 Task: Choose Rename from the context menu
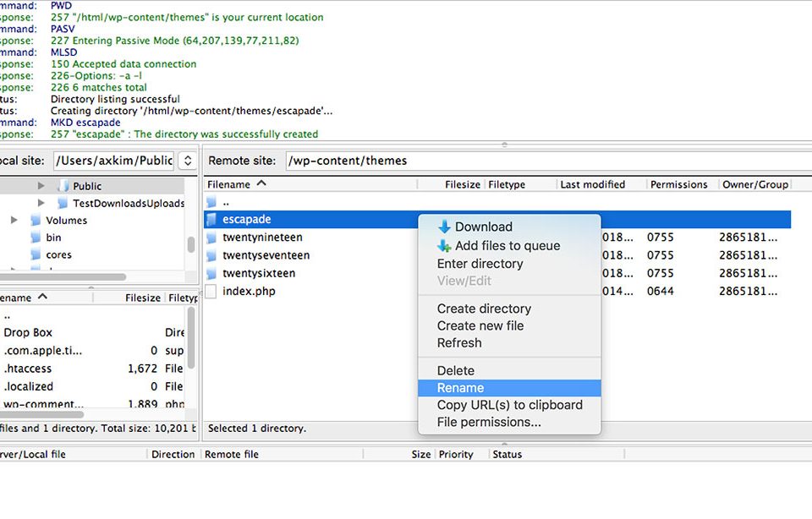tap(460, 388)
